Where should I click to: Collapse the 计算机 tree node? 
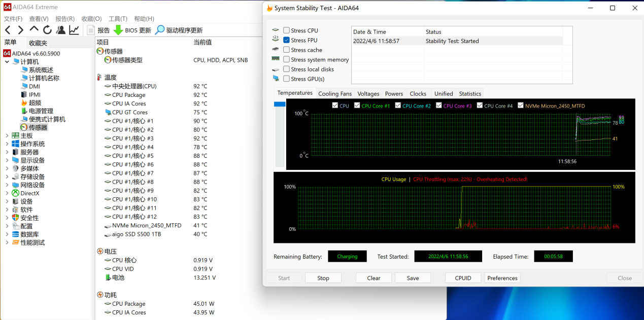pyautogui.click(x=7, y=62)
